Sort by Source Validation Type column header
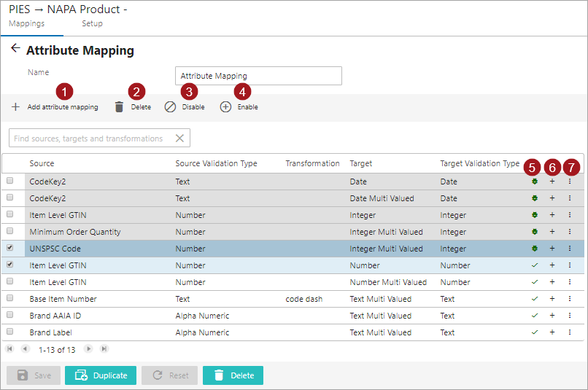Screen dimensions: 588x390 (217, 163)
